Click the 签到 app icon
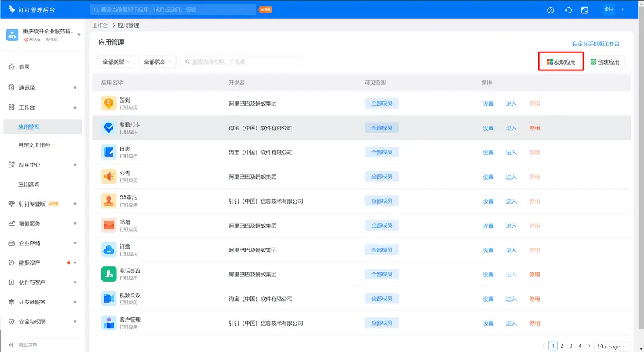Image resolution: width=644 pixels, height=352 pixels. (109, 103)
